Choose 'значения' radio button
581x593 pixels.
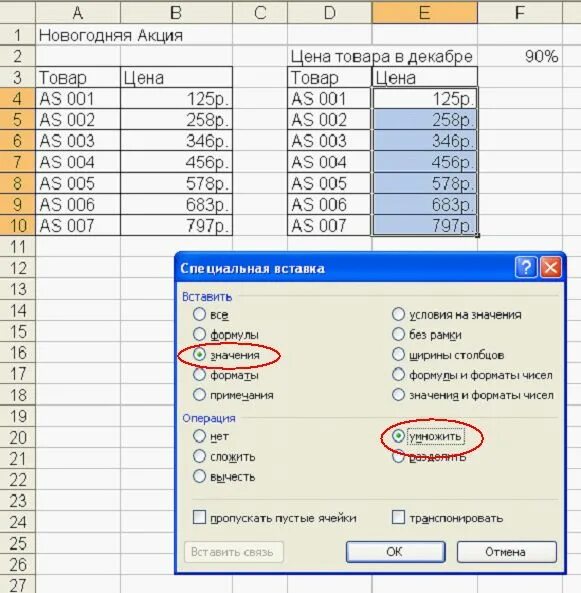[199, 354]
